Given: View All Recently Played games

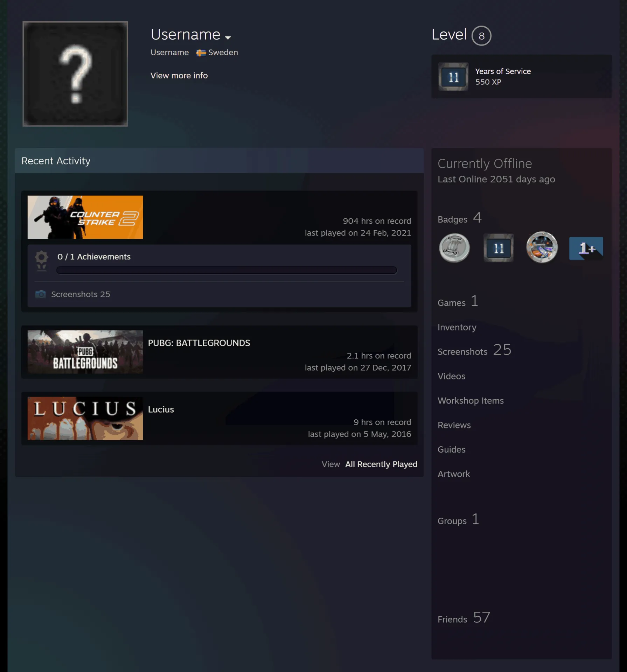Looking at the screenshot, I should (x=381, y=464).
